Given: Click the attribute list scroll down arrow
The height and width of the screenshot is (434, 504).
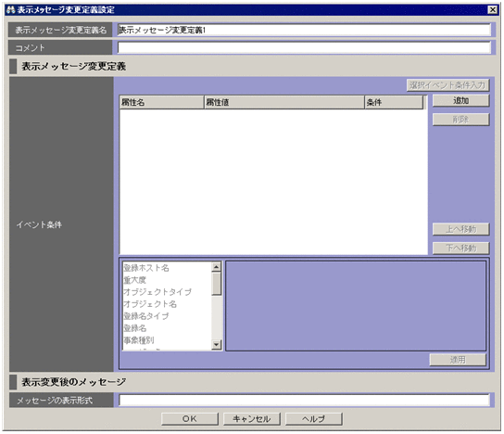Looking at the screenshot, I should (x=216, y=345).
